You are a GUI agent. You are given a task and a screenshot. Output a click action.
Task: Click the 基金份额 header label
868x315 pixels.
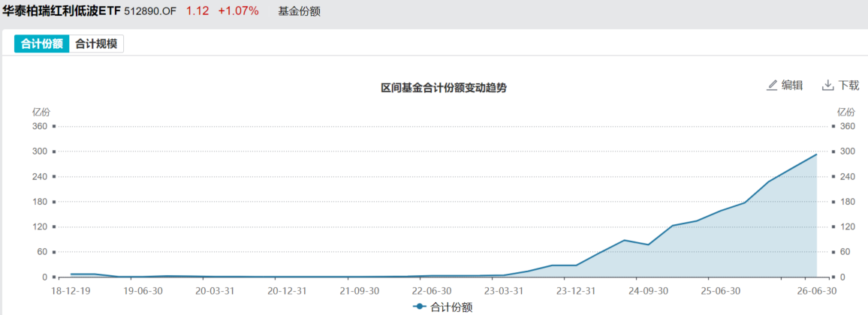(299, 11)
